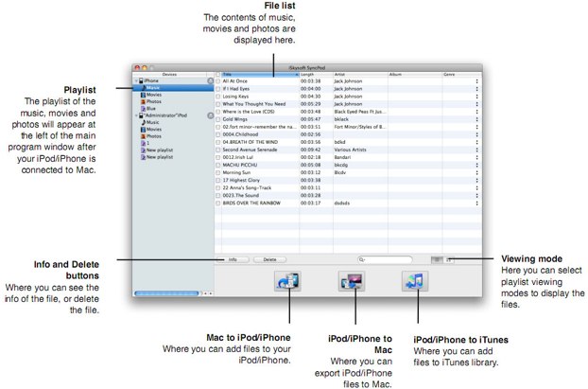Sort by the Title column header

click(260, 75)
